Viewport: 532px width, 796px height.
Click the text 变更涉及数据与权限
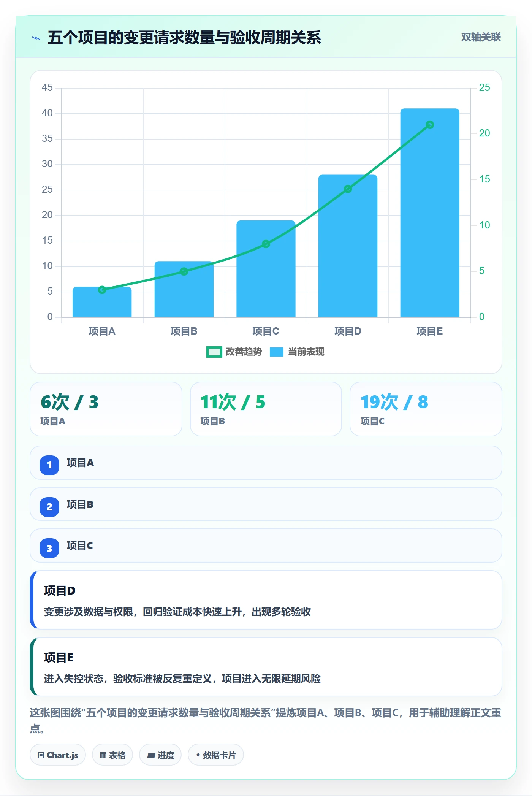pos(89,612)
